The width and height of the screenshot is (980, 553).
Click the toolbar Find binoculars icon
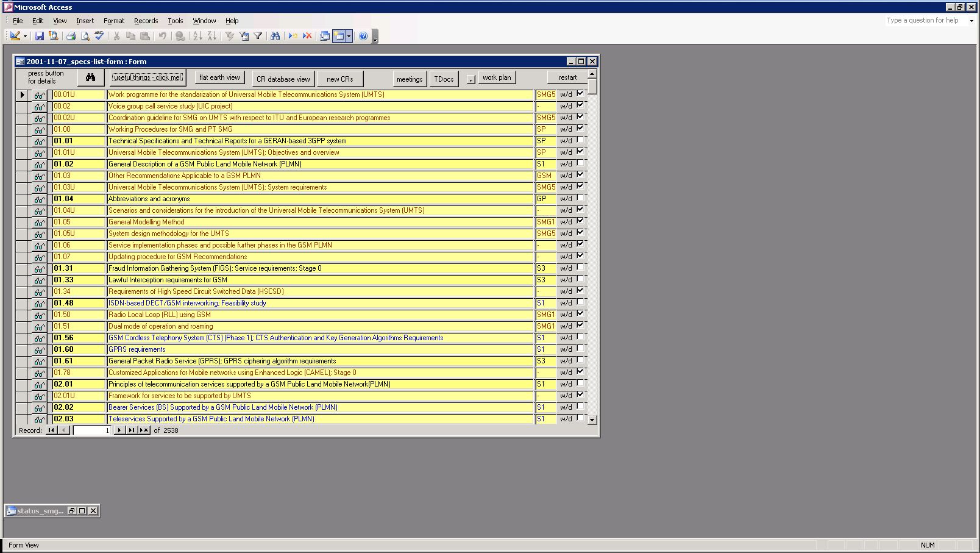275,36
